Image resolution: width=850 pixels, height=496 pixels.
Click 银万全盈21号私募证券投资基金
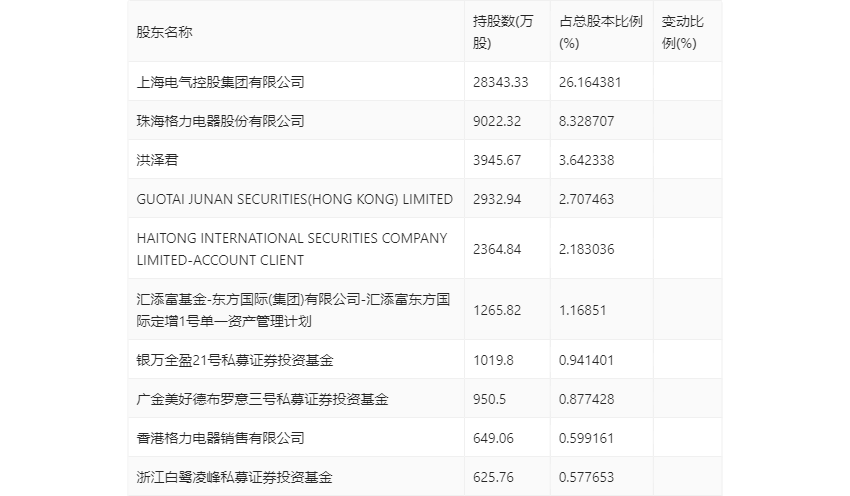(x=235, y=360)
